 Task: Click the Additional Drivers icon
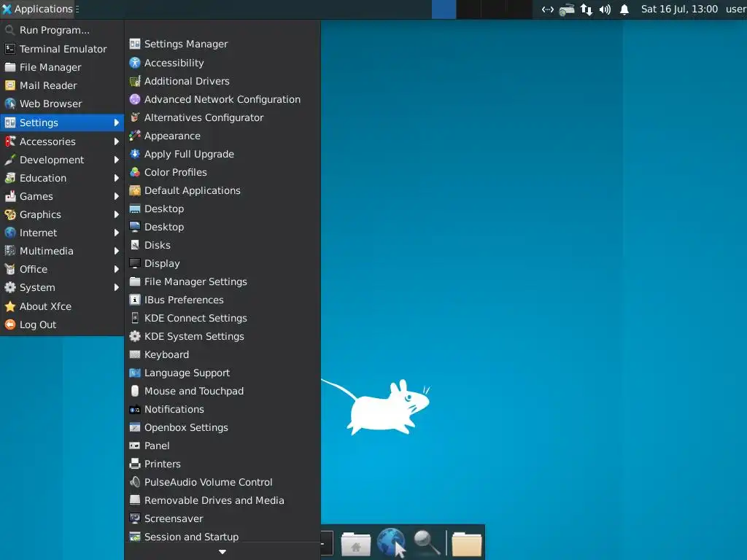point(135,81)
